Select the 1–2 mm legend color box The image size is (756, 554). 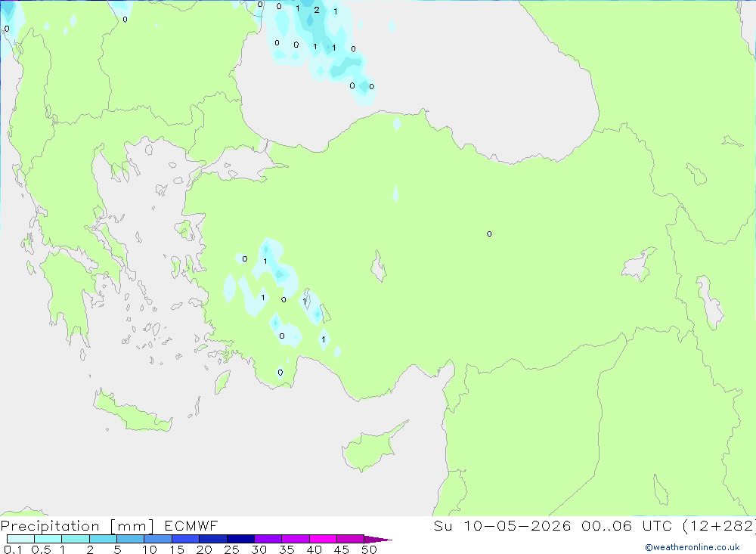point(76,539)
